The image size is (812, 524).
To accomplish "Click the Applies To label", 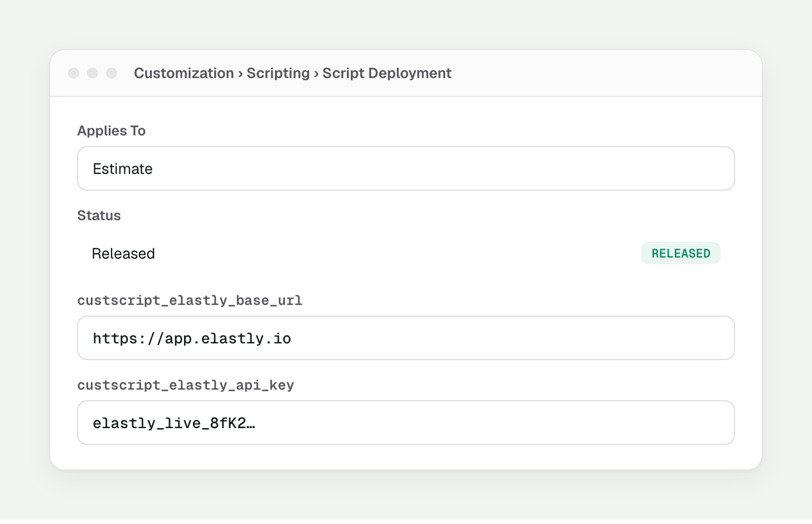I will 112,130.
